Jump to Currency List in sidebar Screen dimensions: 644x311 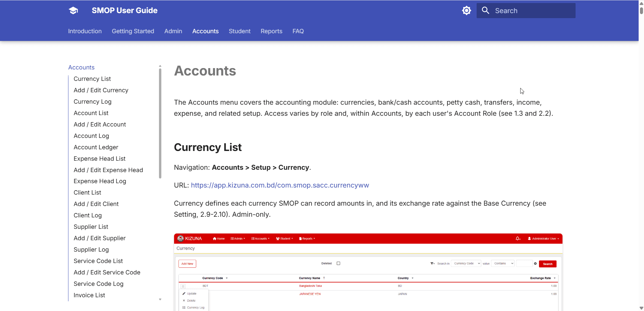click(92, 79)
